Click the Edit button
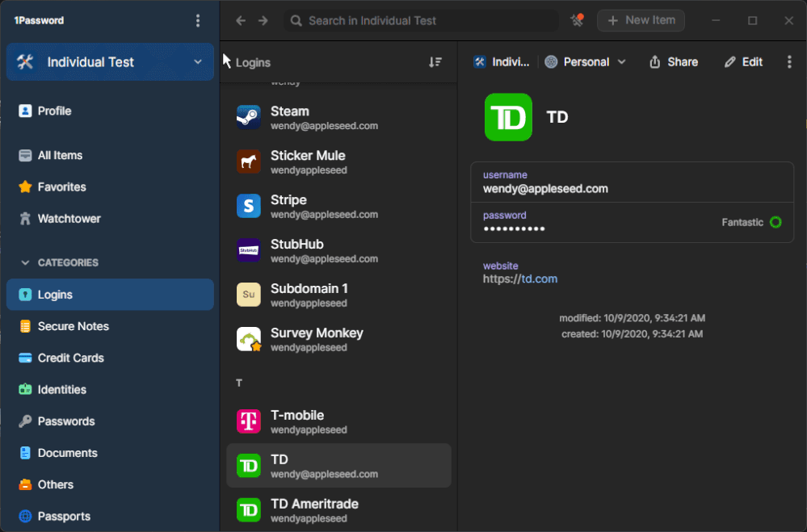 (x=743, y=62)
